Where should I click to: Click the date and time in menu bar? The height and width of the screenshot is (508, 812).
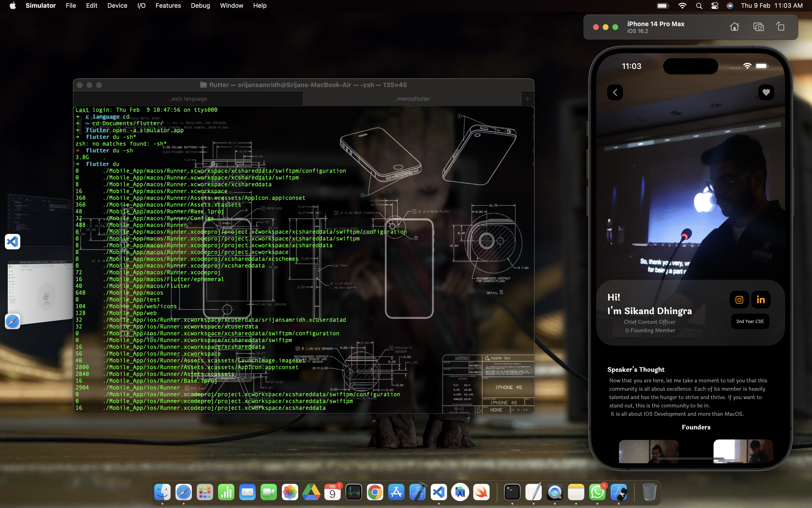coord(771,5)
